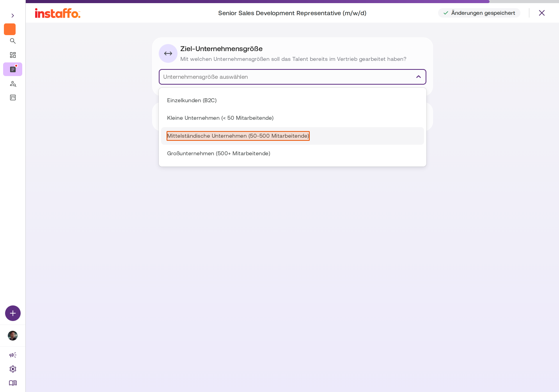
Task: Click the purple plus create button
Action: point(13,313)
